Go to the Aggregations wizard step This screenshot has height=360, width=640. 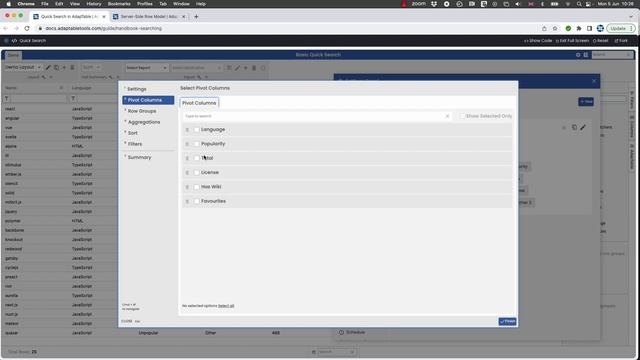pyautogui.click(x=148, y=122)
